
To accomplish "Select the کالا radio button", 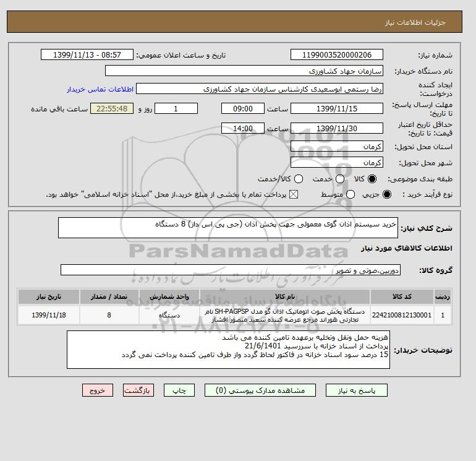I will pos(372,179).
